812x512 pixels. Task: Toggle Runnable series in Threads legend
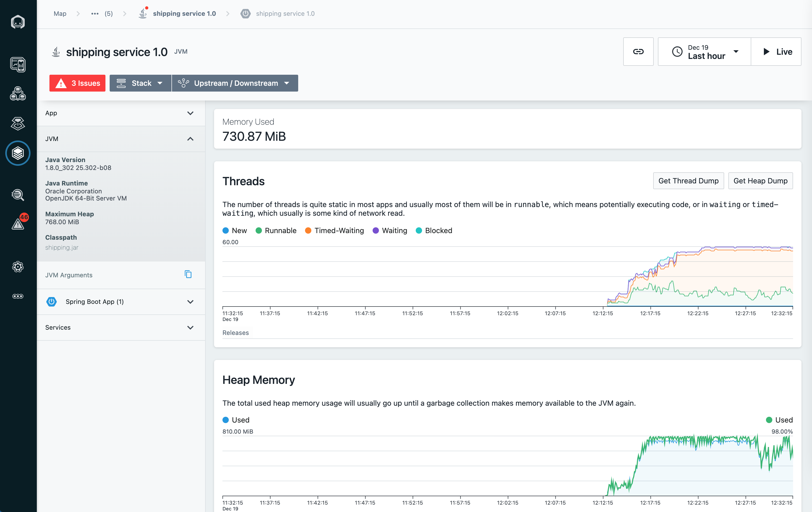276,230
